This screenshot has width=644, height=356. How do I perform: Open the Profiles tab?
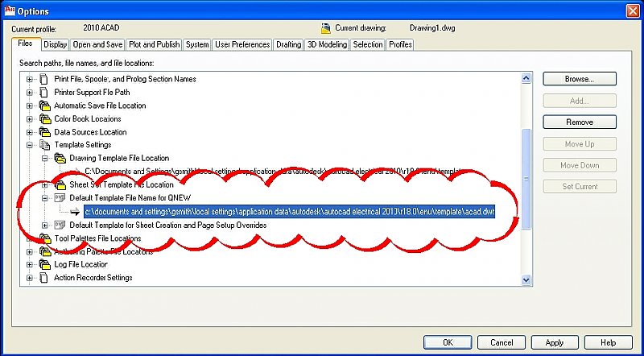[x=400, y=44]
